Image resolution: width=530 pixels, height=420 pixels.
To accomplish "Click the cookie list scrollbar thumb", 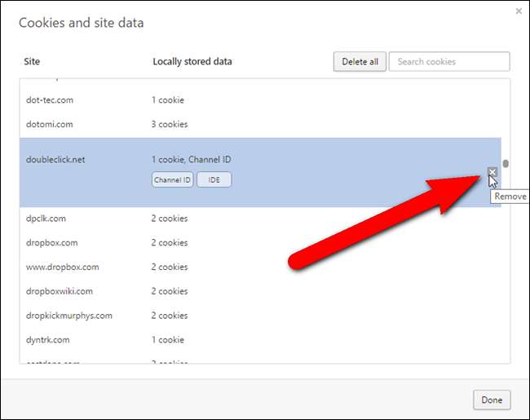I will pyautogui.click(x=506, y=163).
